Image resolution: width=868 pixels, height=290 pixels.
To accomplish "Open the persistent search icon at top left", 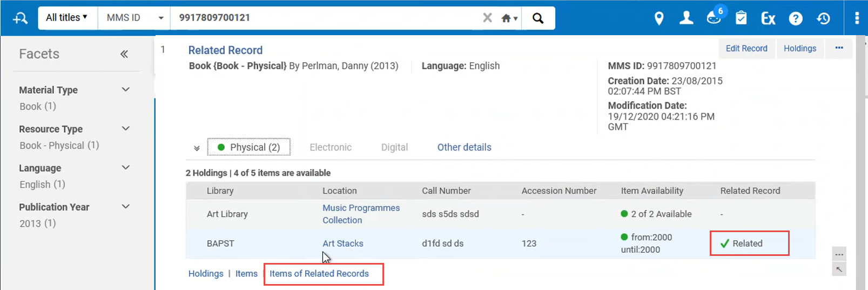I will coord(20,18).
